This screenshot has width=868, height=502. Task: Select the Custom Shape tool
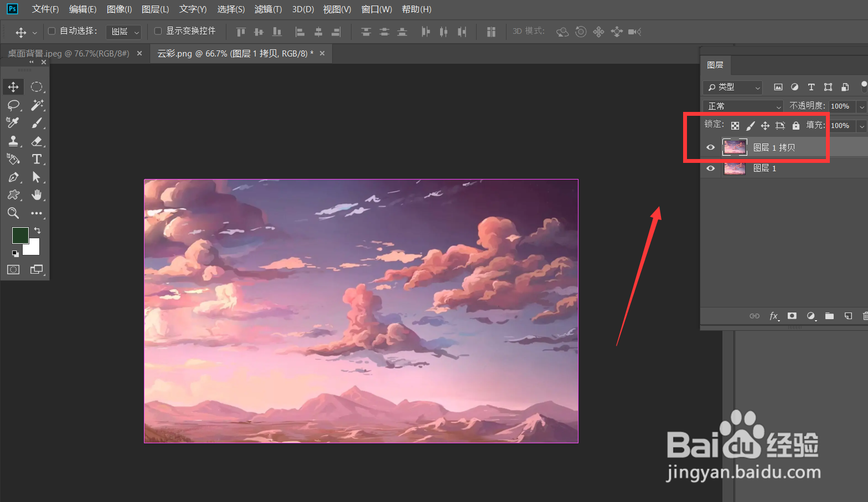pos(13,195)
